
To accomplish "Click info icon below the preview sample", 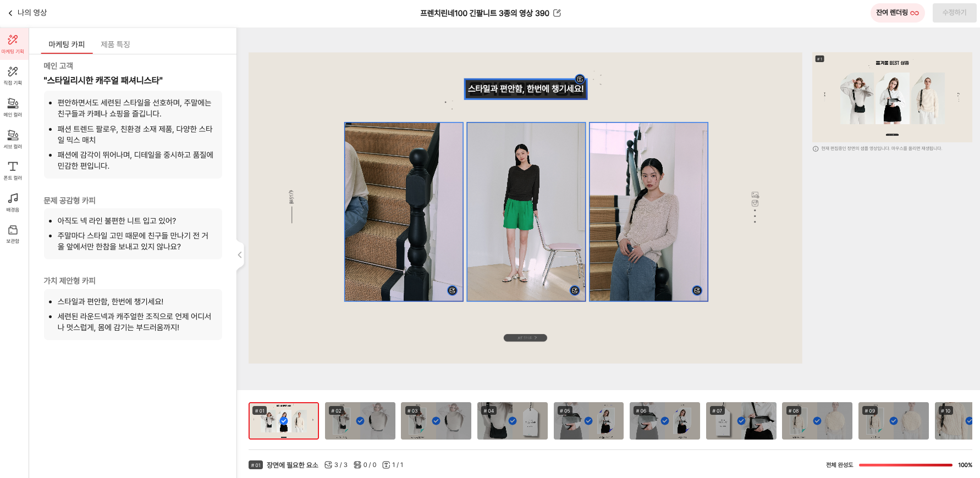I will pos(816,148).
